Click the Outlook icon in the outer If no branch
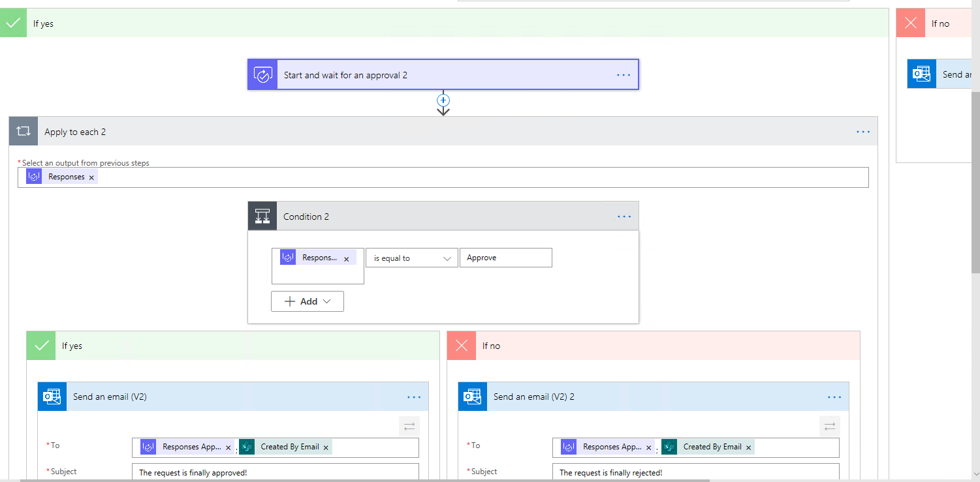The width and height of the screenshot is (980, 482). point(921,74)
